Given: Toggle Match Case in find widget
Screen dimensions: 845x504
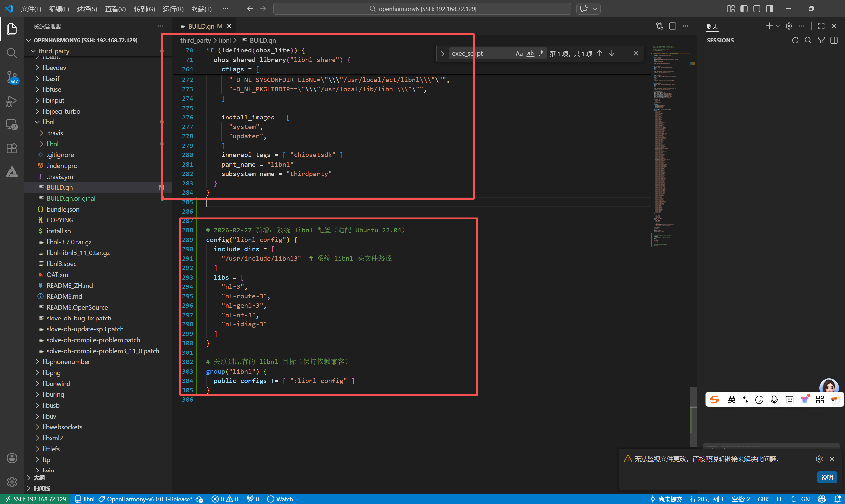Looking at the screenshot, I should [x=519, y=54].
